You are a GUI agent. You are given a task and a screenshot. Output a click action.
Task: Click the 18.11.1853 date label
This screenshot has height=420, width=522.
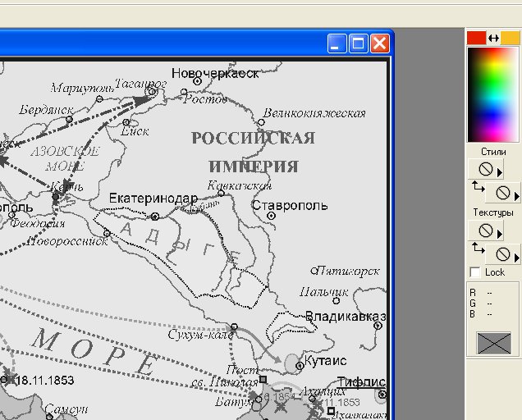click(45, 380)
